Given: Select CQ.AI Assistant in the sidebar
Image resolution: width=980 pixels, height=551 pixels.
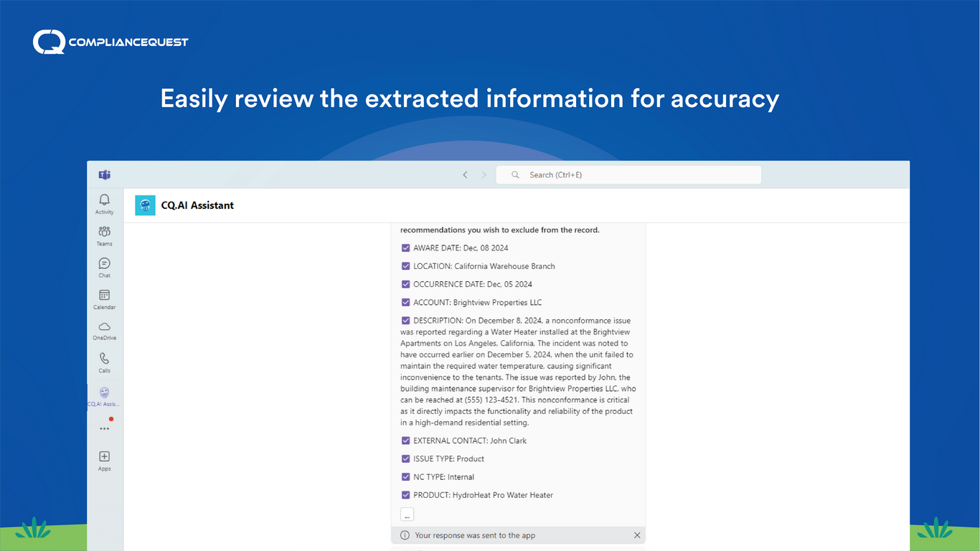Looking at the screenshot, I should pos(105,397).
